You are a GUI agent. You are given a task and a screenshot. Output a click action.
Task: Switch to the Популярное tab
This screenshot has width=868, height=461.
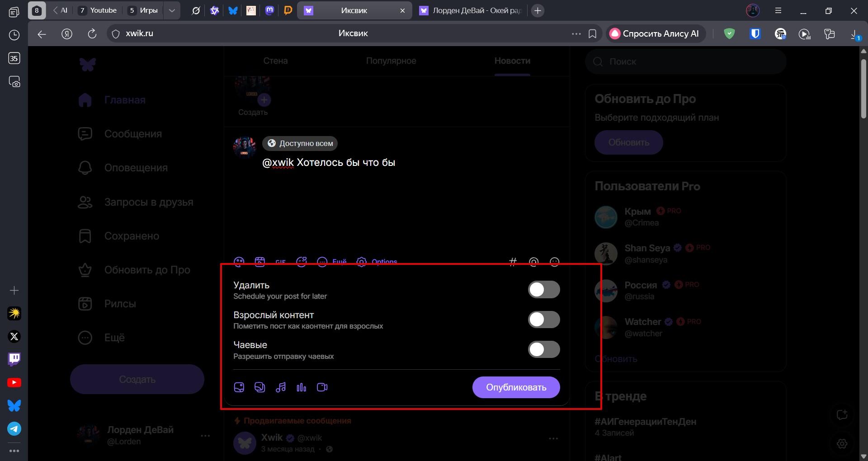coord(391,61)
